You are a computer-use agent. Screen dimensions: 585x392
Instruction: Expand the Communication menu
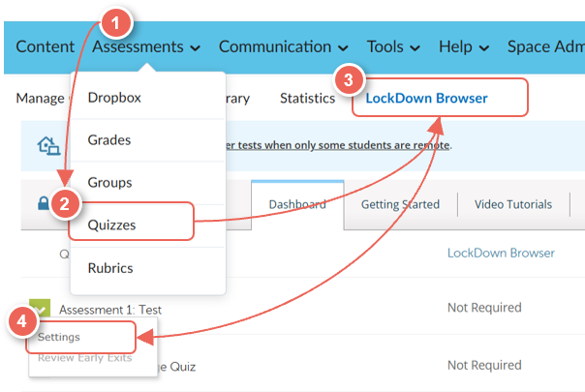[x=283, y=46]
